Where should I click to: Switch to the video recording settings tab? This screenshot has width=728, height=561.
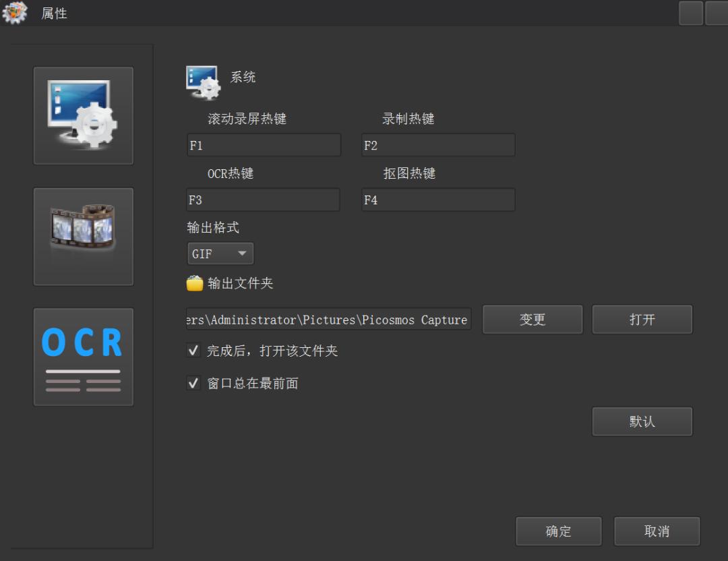pos(83,236)
